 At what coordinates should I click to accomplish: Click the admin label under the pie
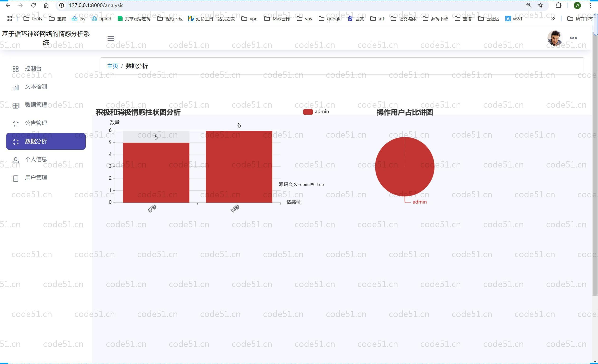coord(419,202)
